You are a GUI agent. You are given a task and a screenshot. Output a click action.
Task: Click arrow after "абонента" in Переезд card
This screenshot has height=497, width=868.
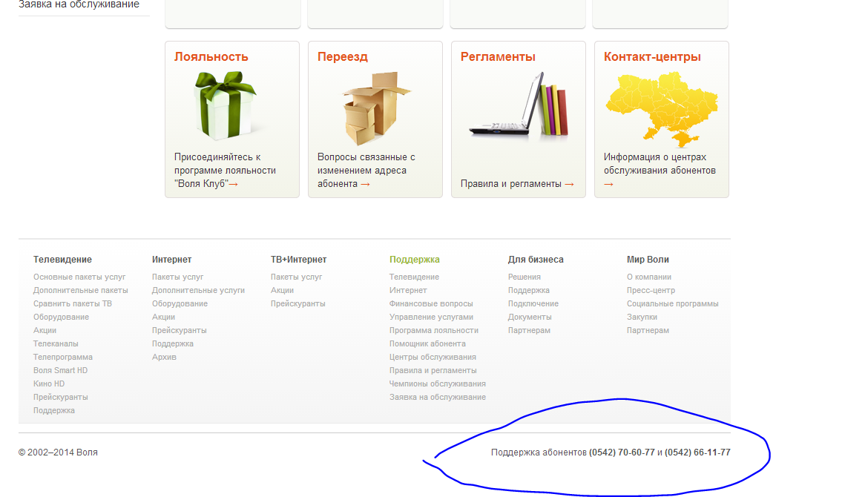[365, 184]
